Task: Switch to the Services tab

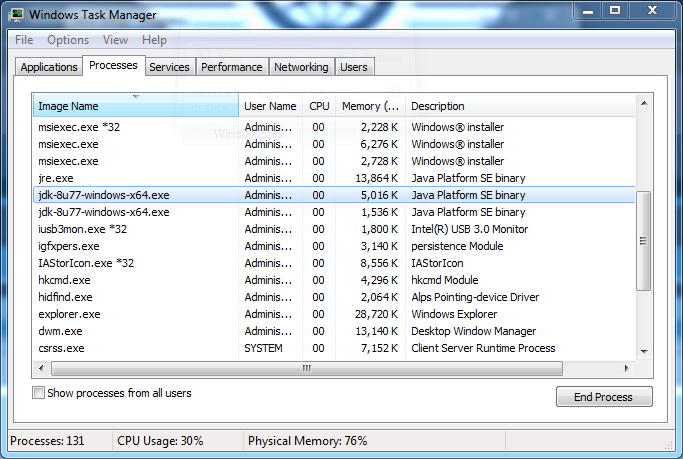Action: pyautogui.click(x=169, y=67)
